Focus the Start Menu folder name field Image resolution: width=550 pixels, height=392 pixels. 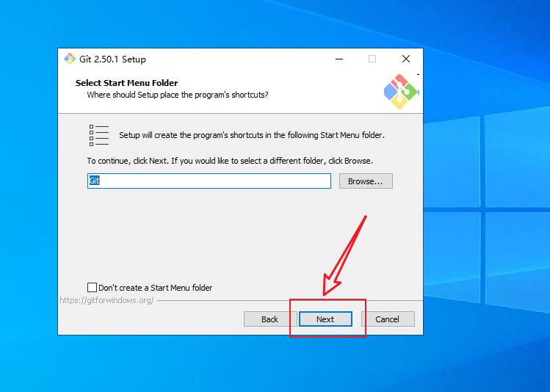pyautogui.click(x=209, y=181)
